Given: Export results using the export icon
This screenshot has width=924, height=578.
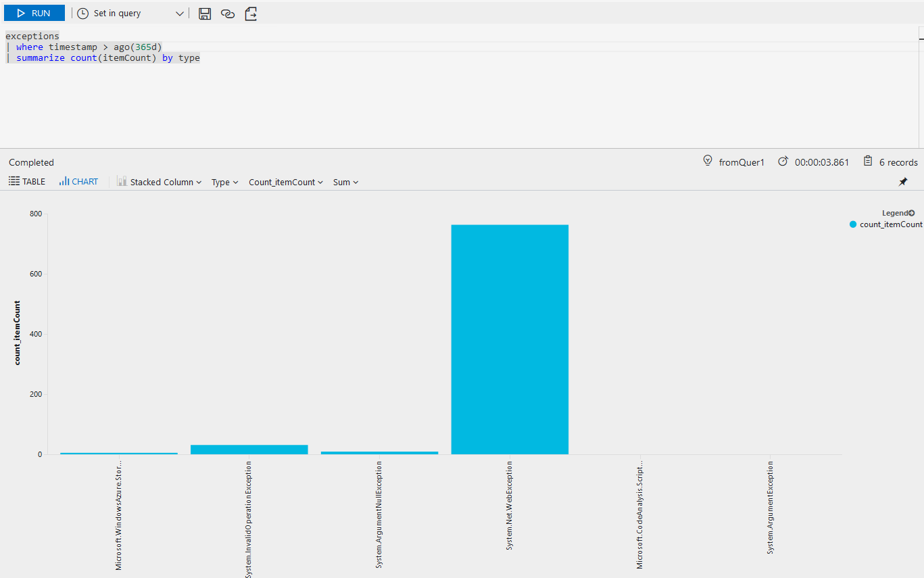Looking at the screenshot, I should click(x=251, y=14).
